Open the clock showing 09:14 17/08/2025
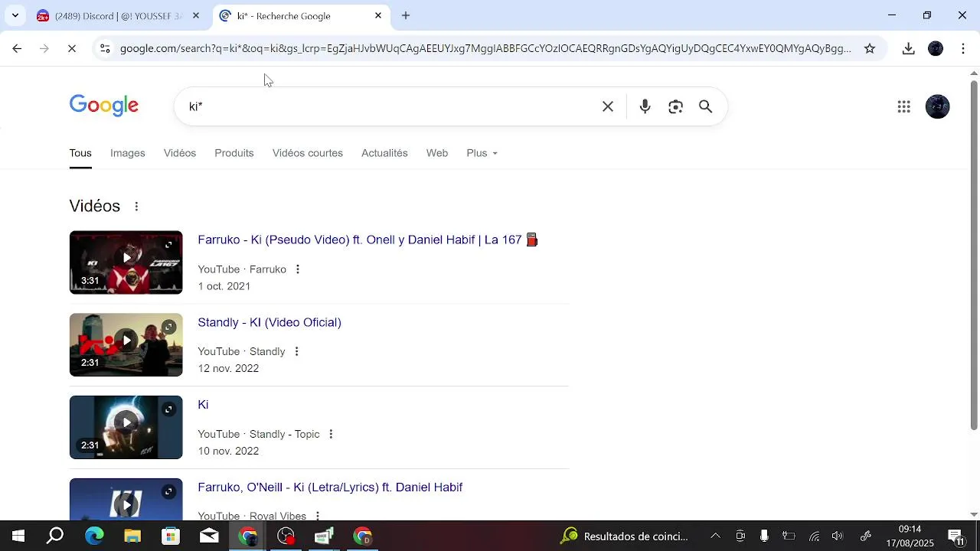Image resolution: width=980 pixels, height=551 pixels. pos(910,536)
